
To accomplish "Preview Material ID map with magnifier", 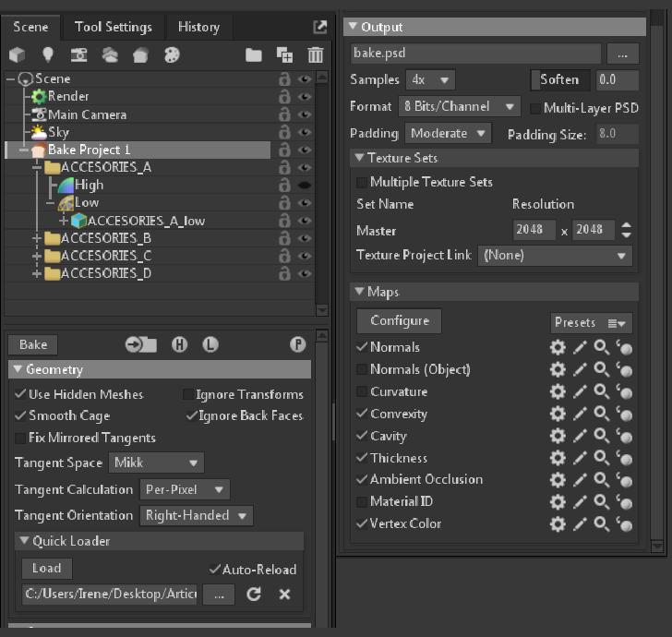I will [602, 502].
